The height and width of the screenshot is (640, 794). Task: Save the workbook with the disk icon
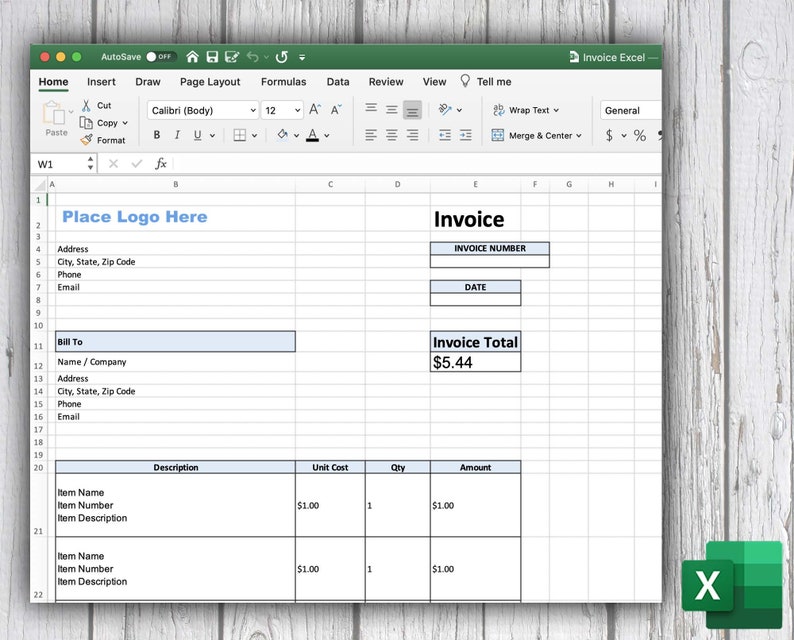[x=212, y=57]
